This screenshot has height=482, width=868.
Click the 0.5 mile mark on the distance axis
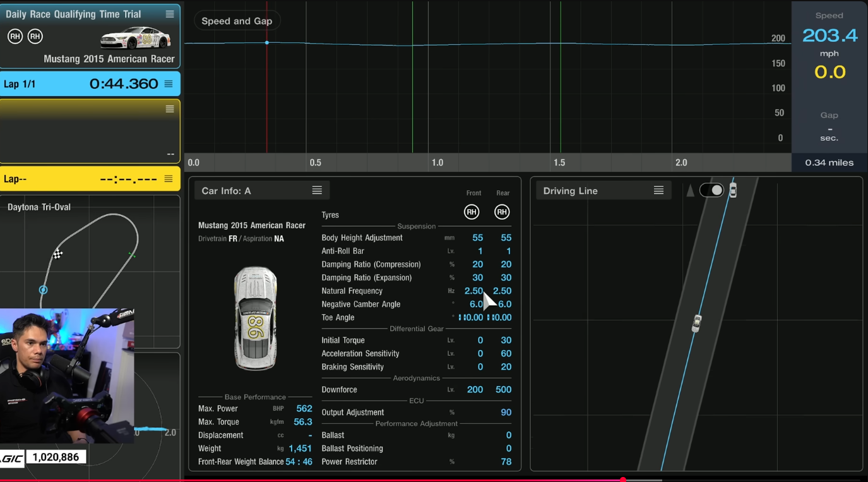tap(315, 162)
